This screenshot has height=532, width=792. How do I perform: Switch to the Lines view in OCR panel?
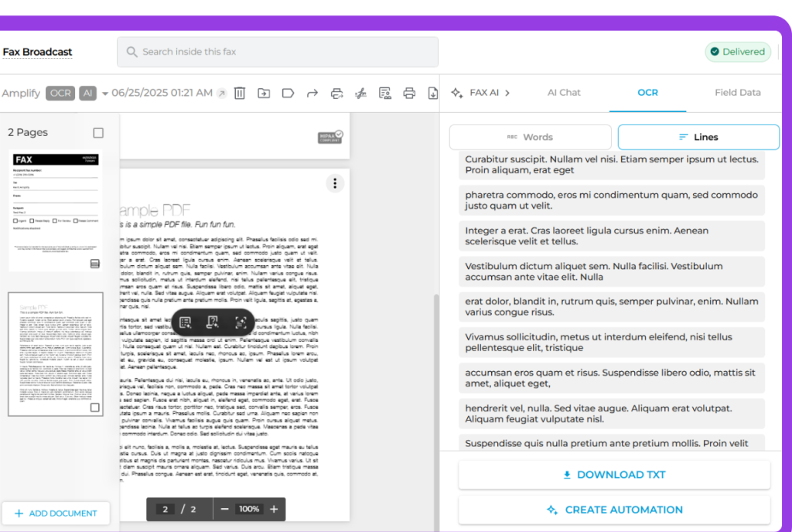[698, 136]
